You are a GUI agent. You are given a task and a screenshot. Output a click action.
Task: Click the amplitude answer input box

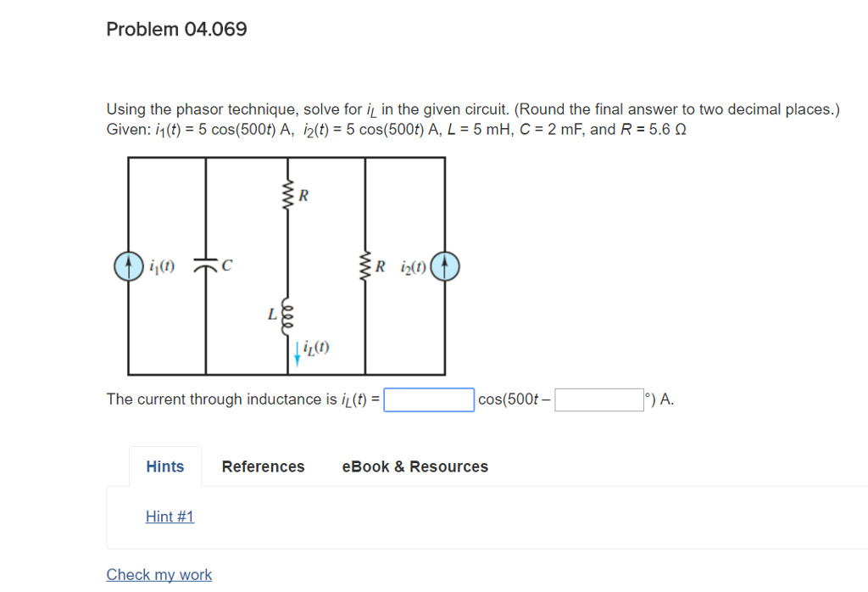pyautogui.click(x=428, y=399)
